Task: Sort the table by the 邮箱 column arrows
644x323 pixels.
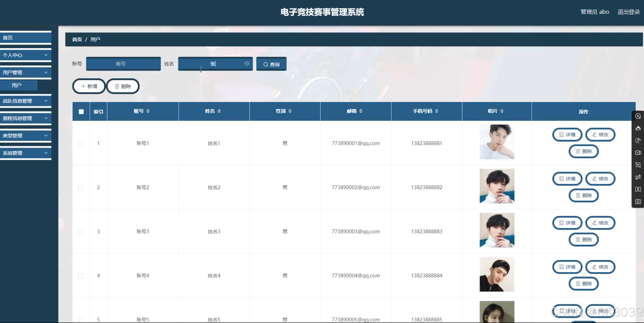Action: 361,111
